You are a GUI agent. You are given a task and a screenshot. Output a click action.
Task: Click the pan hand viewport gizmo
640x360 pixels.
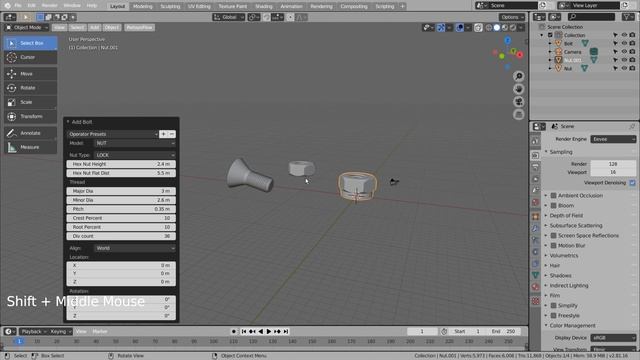coord(519,89)
